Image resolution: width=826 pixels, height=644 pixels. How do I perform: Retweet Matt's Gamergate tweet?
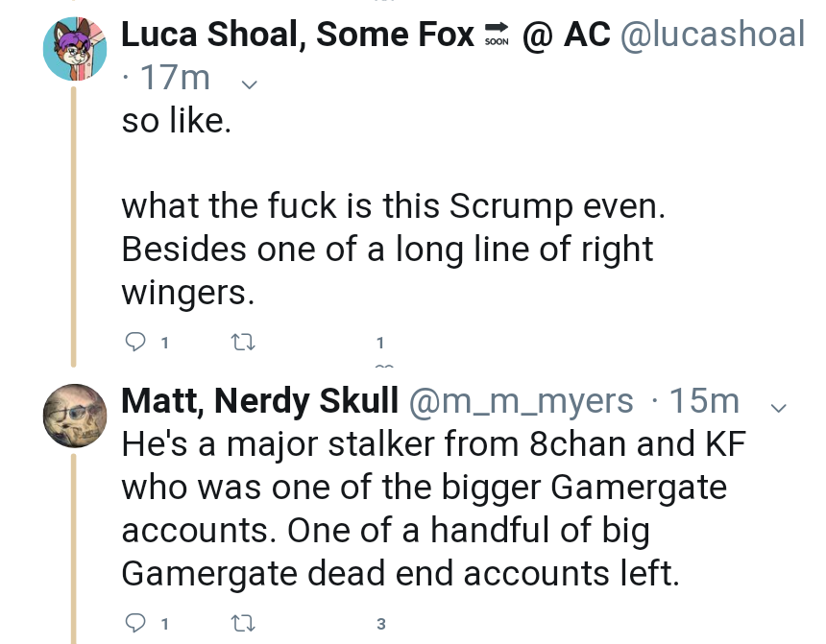click(x=244, y=624)
